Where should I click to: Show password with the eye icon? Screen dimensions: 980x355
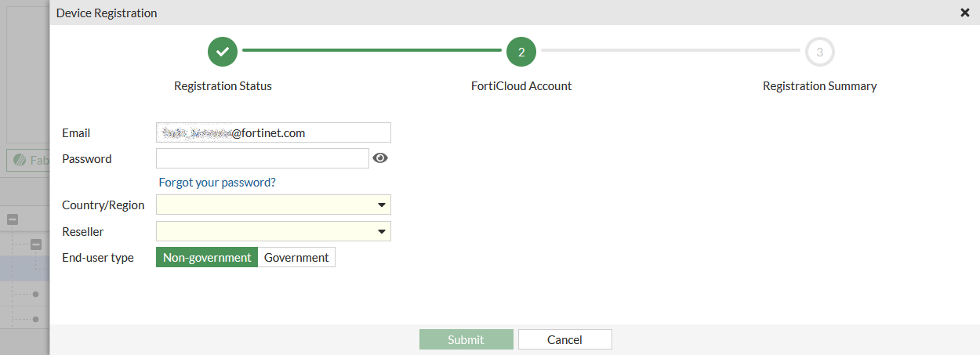click(x=380, y=158)
